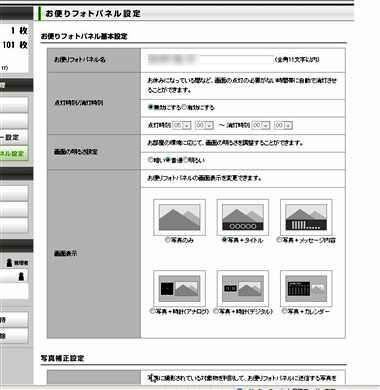Choose the photo plus title layout thumbnail

243,217
